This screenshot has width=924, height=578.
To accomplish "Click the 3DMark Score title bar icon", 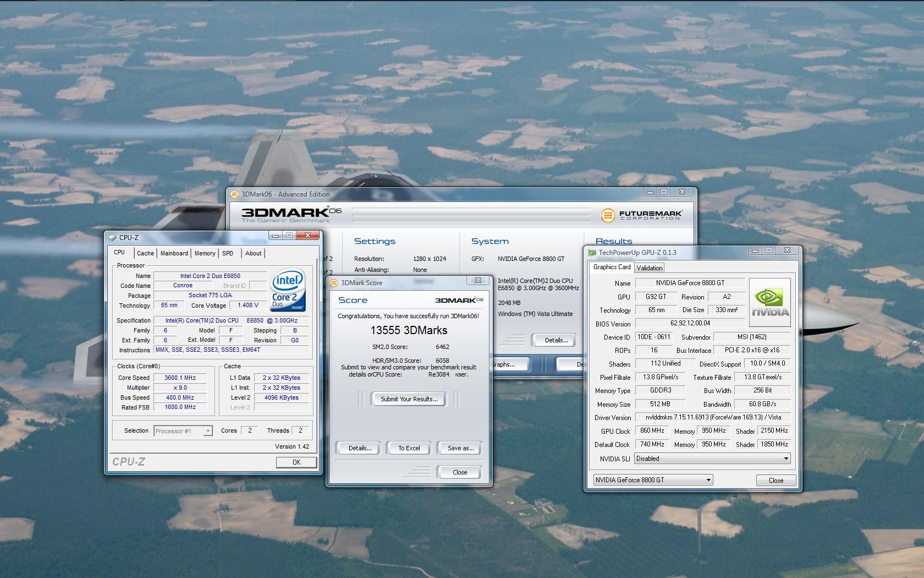I will (x=334, y=282).
